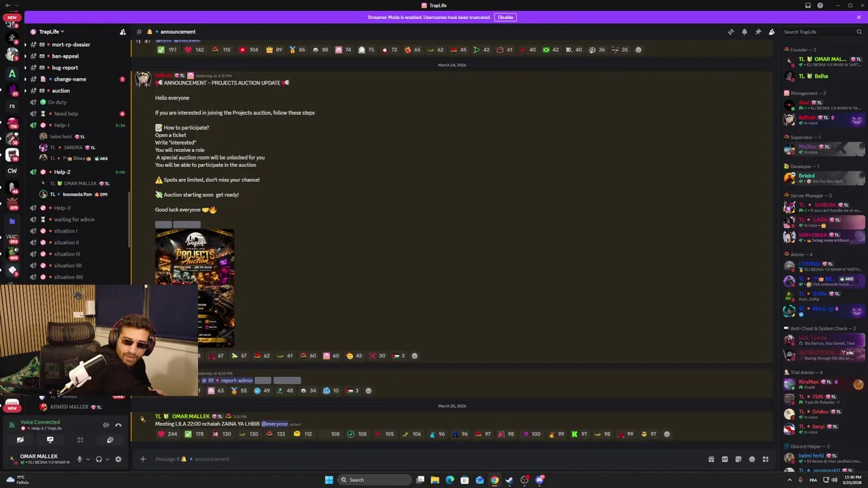Viewport: 868px width, 488px height.
Task: Open the Threads icon in channel header
Action: click(x=731, y=32)
